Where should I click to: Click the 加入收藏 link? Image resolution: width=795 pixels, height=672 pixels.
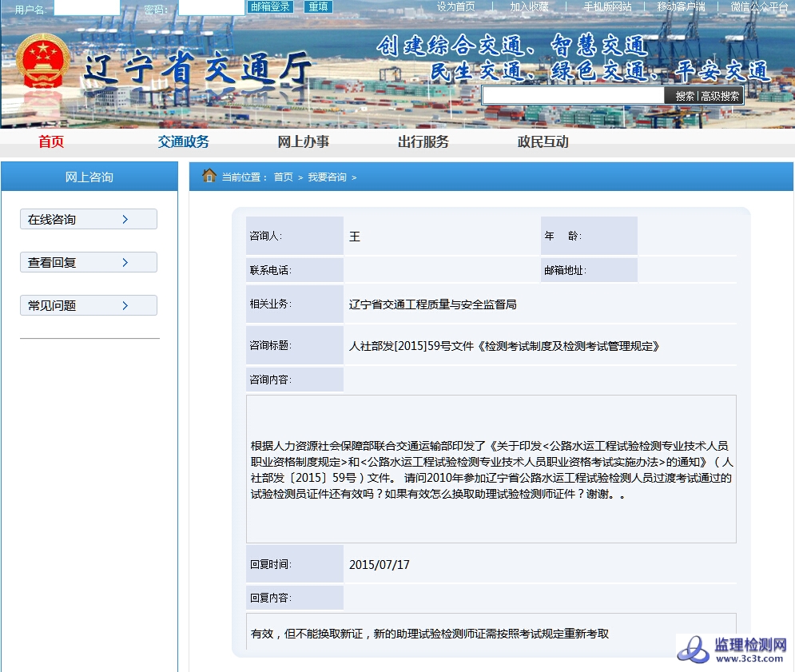pos(529,6)
